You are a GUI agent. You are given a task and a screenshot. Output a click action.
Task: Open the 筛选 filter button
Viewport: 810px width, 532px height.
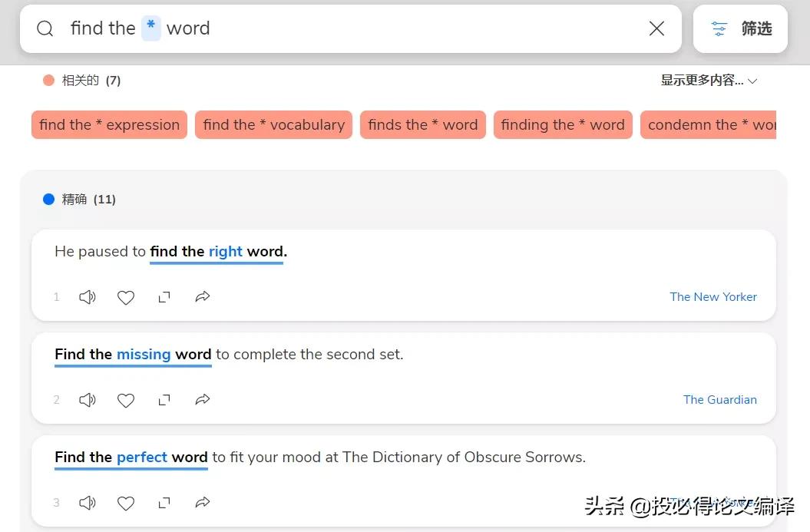[x=740, y=29]
